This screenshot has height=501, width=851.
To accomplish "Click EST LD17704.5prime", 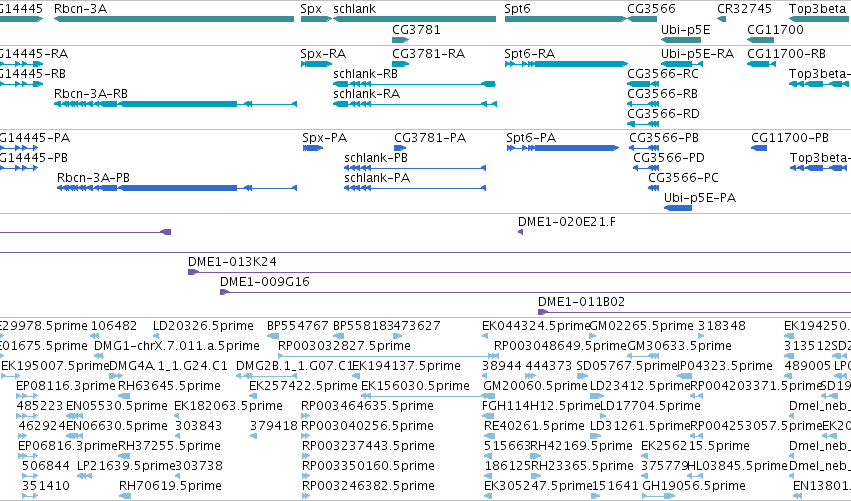I will (x=650, y=406).
